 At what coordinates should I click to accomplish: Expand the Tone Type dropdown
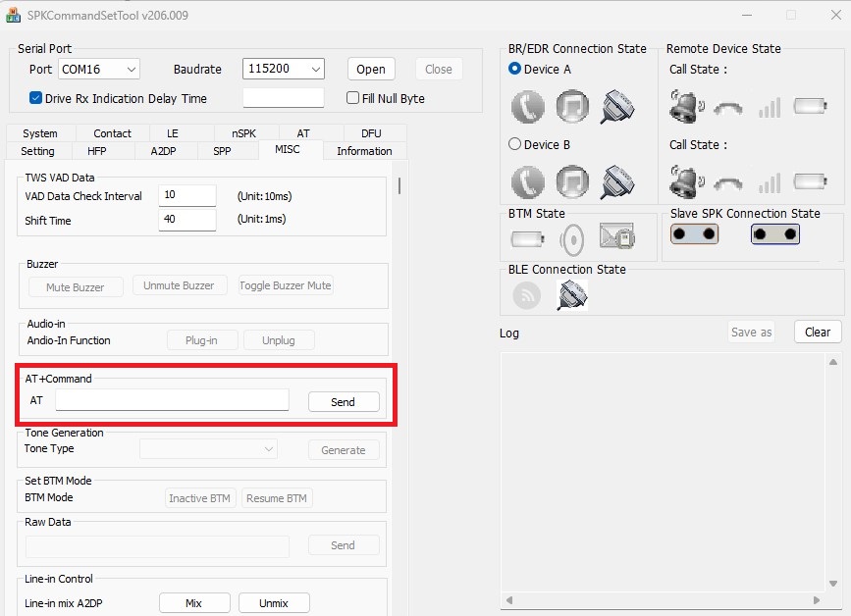208,449
